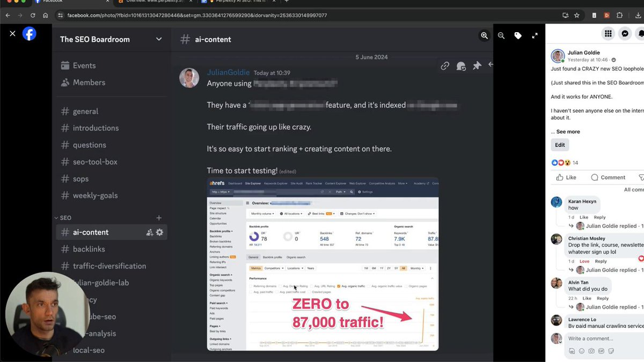The height and width of the screenshot is (362, 644).
Task: Click the Comment speech bubble icon
Action: pyautogui.click(x=595, y=178)
